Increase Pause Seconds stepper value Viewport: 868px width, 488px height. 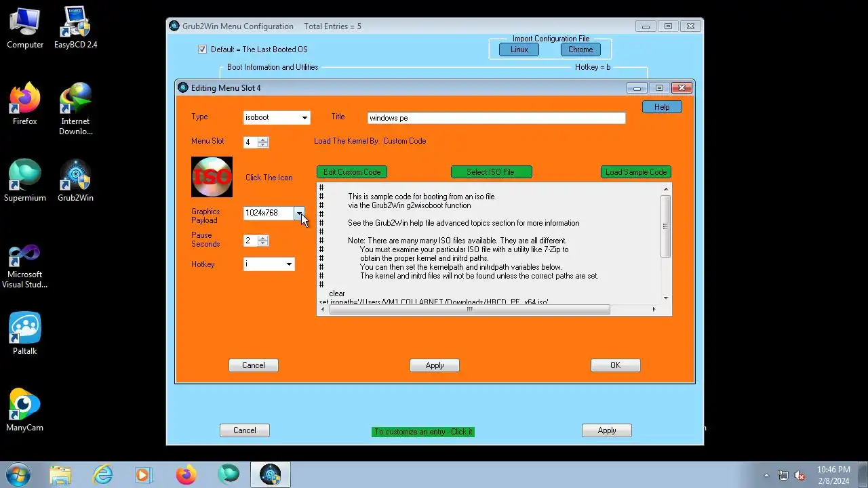click(x=263, y=238)
